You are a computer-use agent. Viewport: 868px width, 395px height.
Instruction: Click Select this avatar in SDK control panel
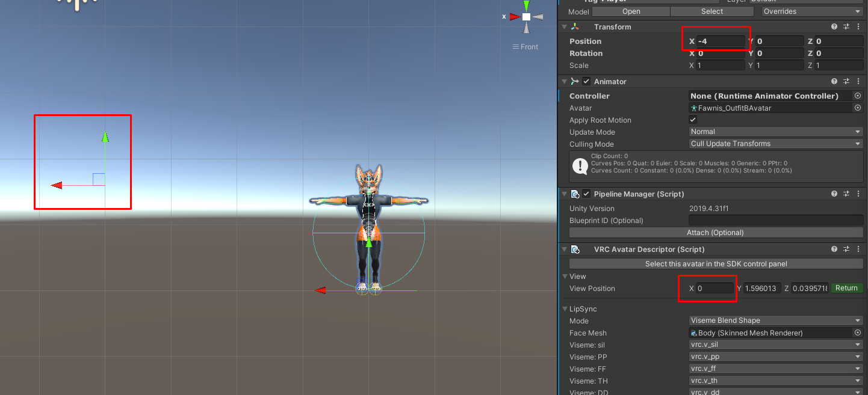[x=716, y=264]
